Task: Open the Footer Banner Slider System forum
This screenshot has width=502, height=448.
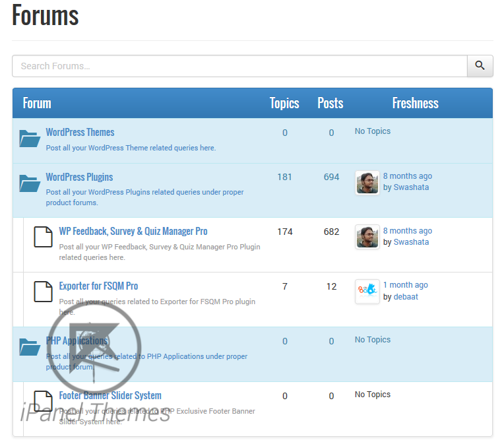Action: [x=110, y=395]
